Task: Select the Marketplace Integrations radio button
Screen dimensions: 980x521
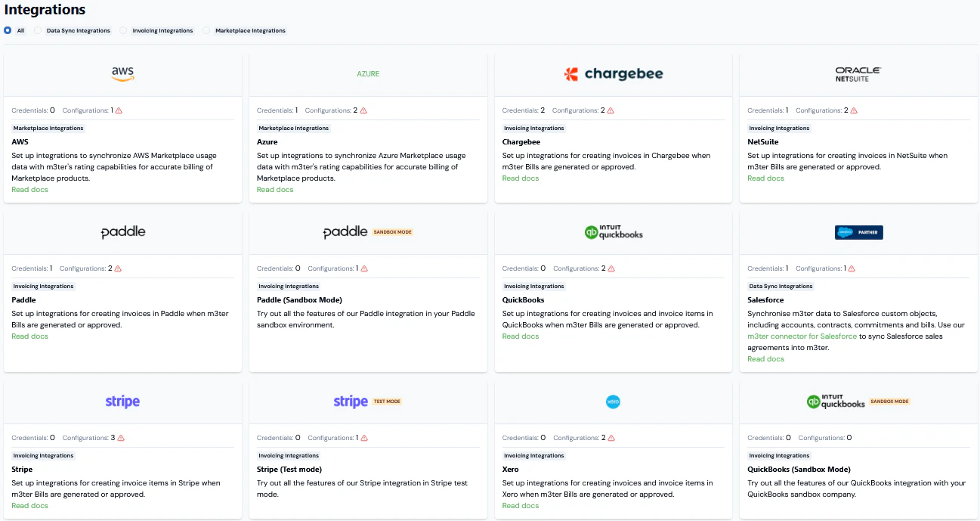Action: [206, 30]
